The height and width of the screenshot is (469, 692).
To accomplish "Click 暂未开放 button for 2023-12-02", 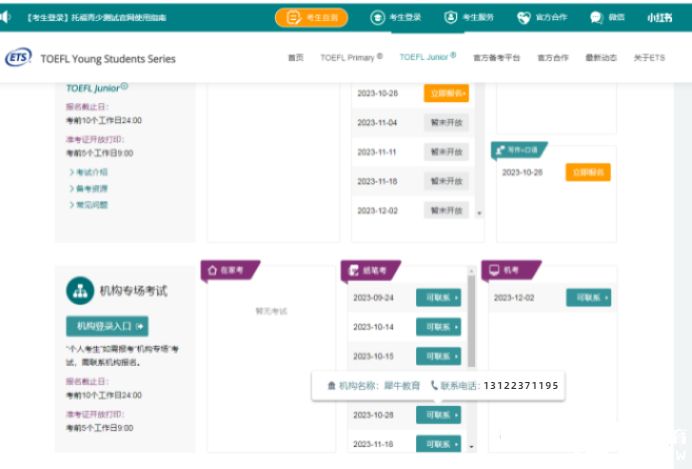I will [446, 210].
